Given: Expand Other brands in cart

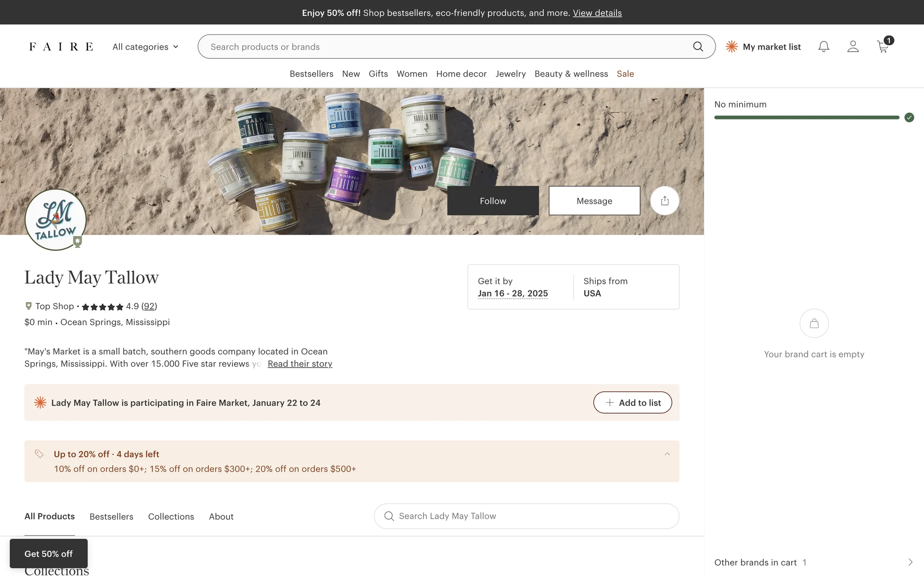Looking at the screenshot, I should 910,562.
